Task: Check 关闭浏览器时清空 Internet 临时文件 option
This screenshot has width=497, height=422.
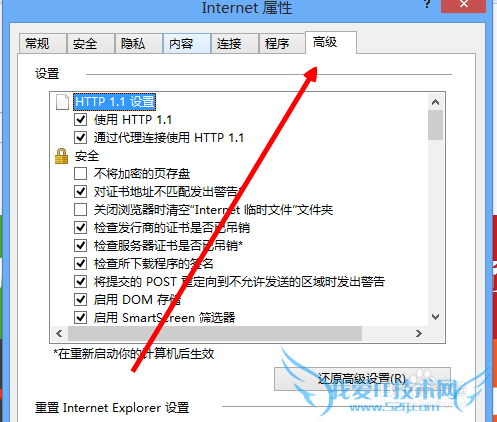Action: tap(80, 210)
